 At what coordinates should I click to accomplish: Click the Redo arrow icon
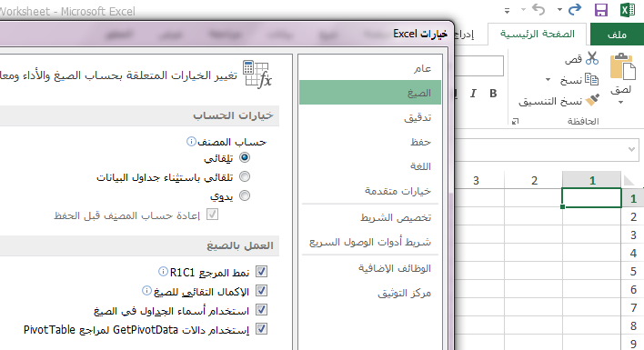click(x=575, y=9)
